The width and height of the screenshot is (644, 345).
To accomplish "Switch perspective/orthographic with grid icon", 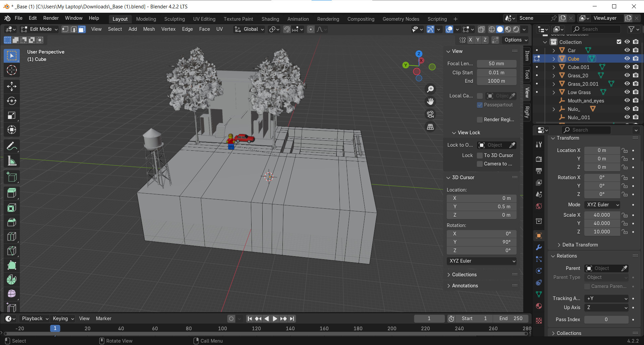I will click(x=430, y=127).
